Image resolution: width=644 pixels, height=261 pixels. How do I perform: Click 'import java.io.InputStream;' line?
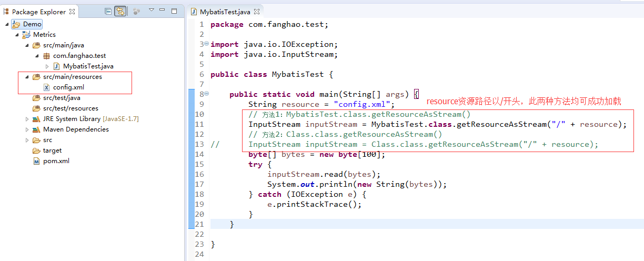tap(274, 54)
